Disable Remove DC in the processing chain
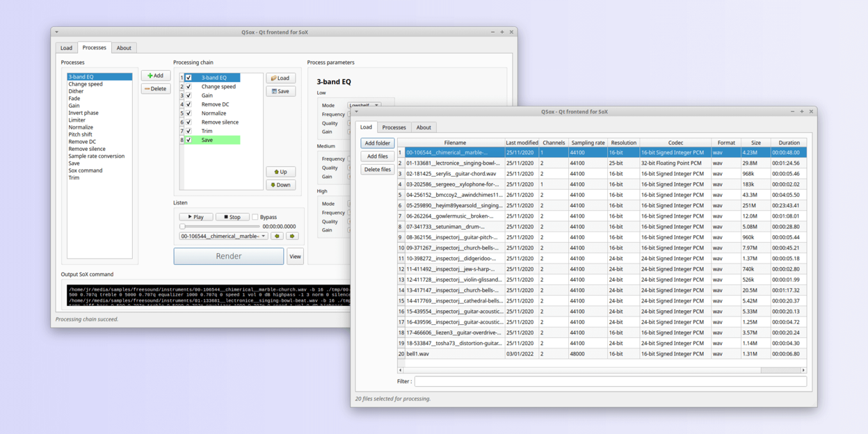The image size is (868, 434). pyautogui.click(x=188, y=104)
